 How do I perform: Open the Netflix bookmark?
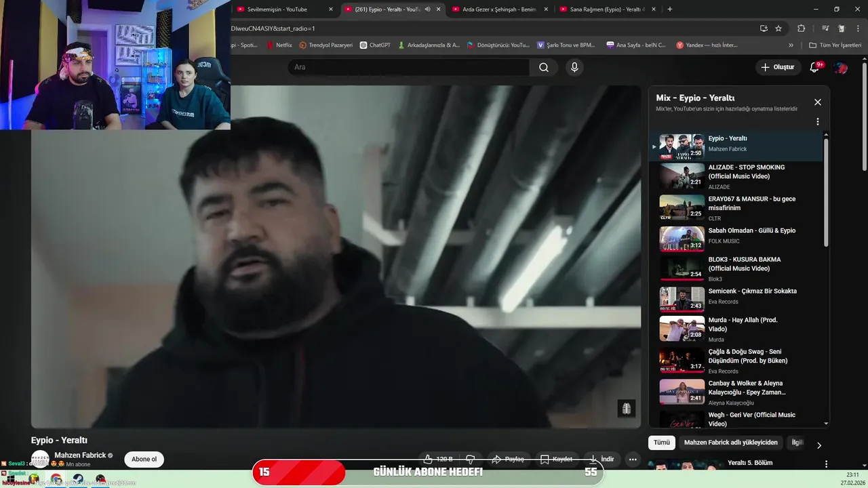click(279, 45)
